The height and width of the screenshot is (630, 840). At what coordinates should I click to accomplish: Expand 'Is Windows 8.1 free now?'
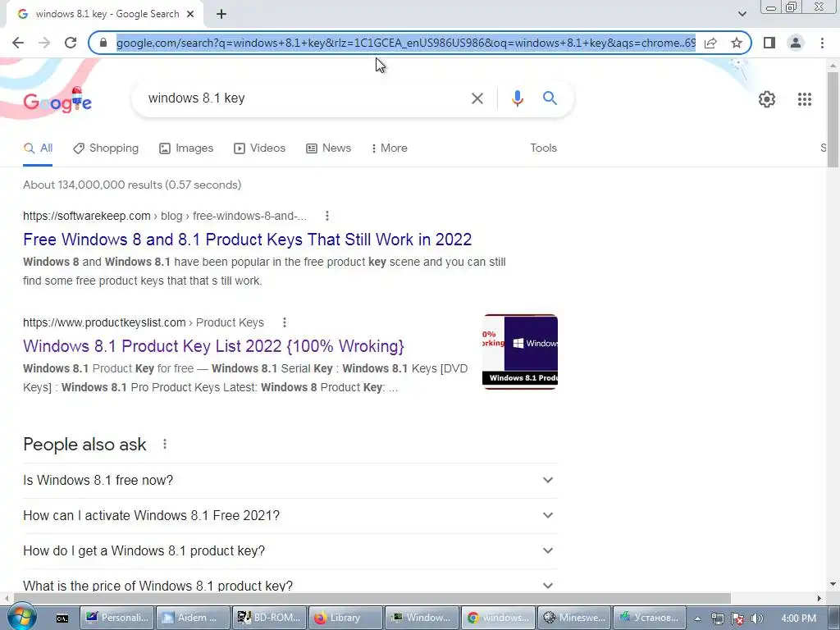coord(290,481)
